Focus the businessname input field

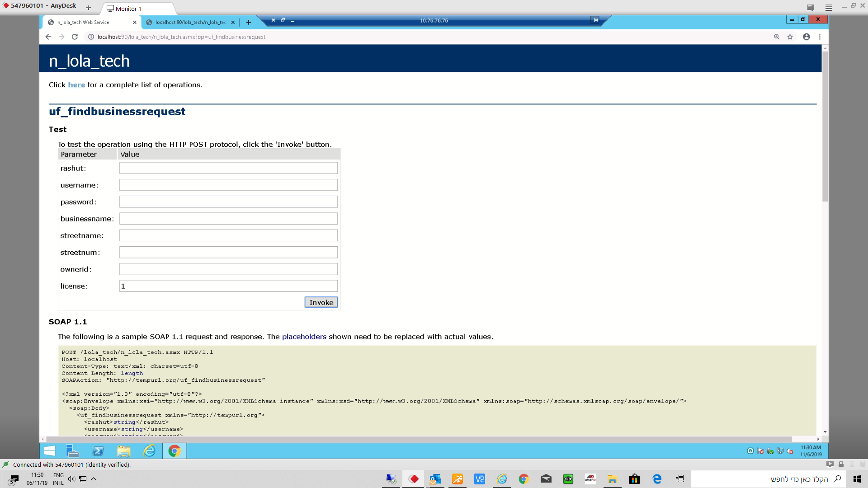(228, 219)
